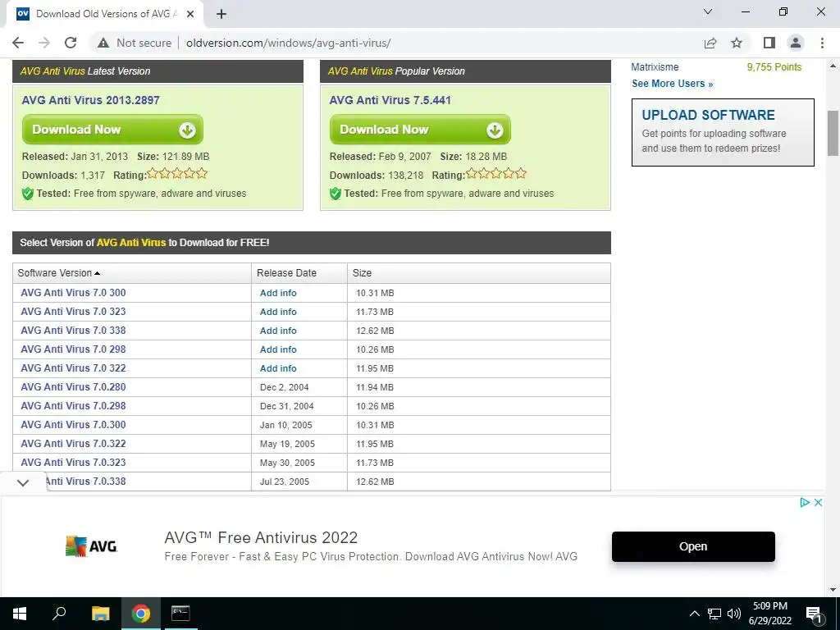Click the green Tested shield under AVG 2013.2897
Image resolution: width=840 pixels, height=630 pixels.
(28, 194)
